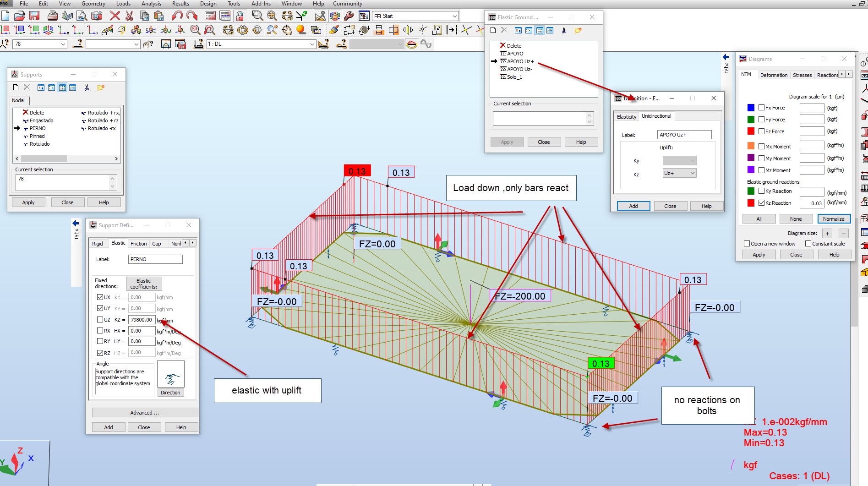Click the padlock lock icon on the toolbar

(240, 15)
